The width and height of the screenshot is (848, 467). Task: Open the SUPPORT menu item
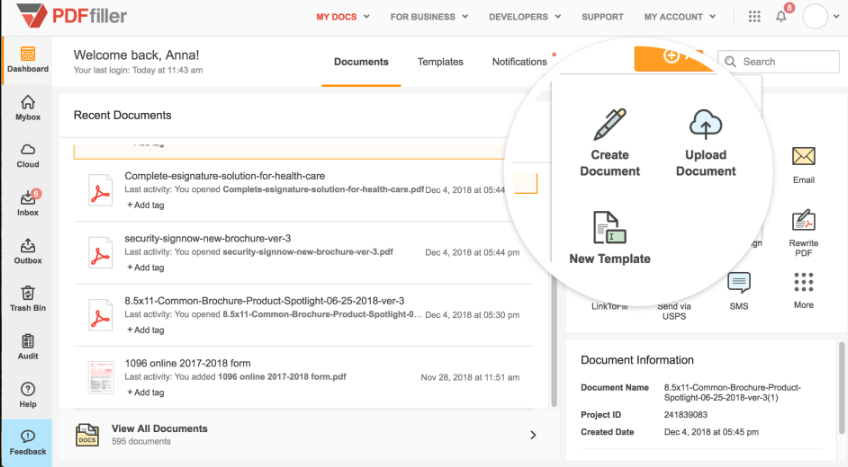point(602,17)
